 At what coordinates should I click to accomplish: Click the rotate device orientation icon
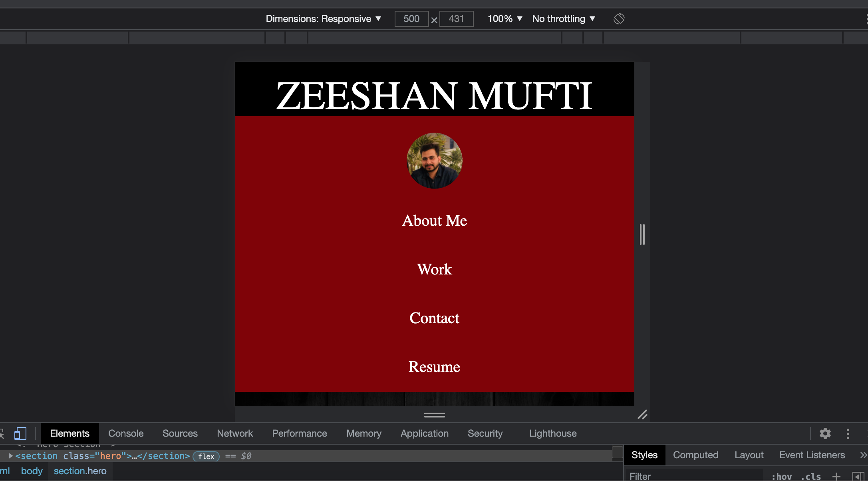pyautogui.click(x=619, y=19)
